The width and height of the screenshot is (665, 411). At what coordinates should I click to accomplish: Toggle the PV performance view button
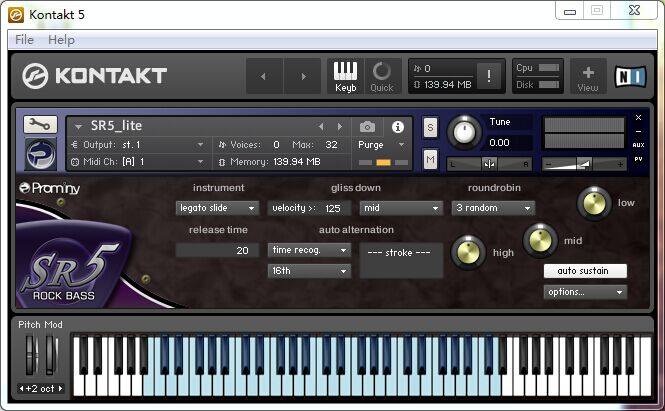(638, 159)
